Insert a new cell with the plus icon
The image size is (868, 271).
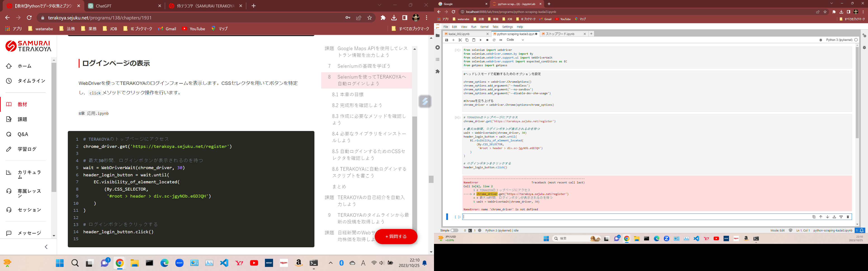[x=453, y=40]
